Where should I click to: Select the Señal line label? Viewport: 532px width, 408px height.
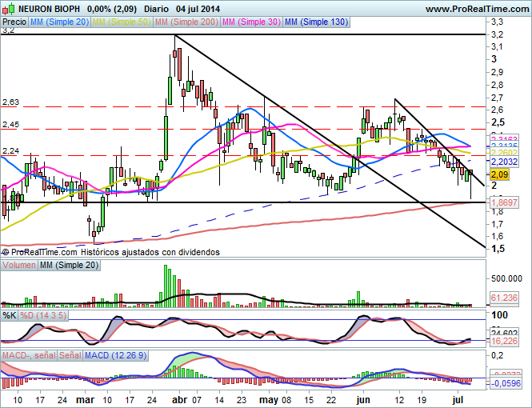[70, 354]
